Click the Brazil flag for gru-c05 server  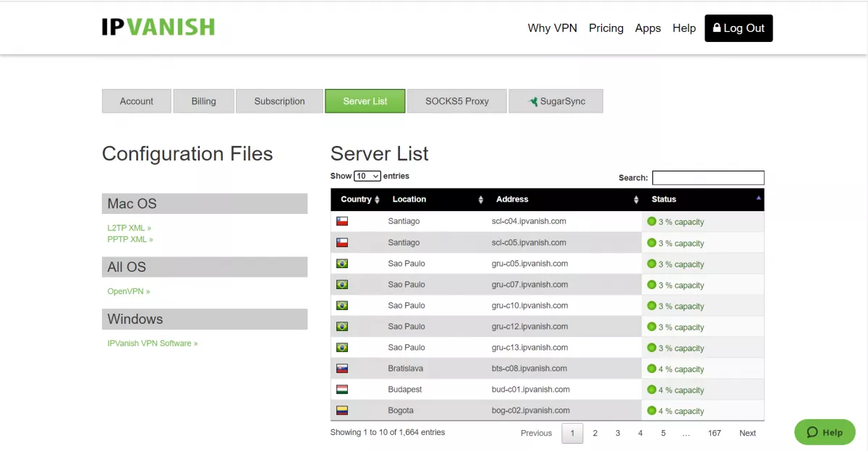click(342, 264)
